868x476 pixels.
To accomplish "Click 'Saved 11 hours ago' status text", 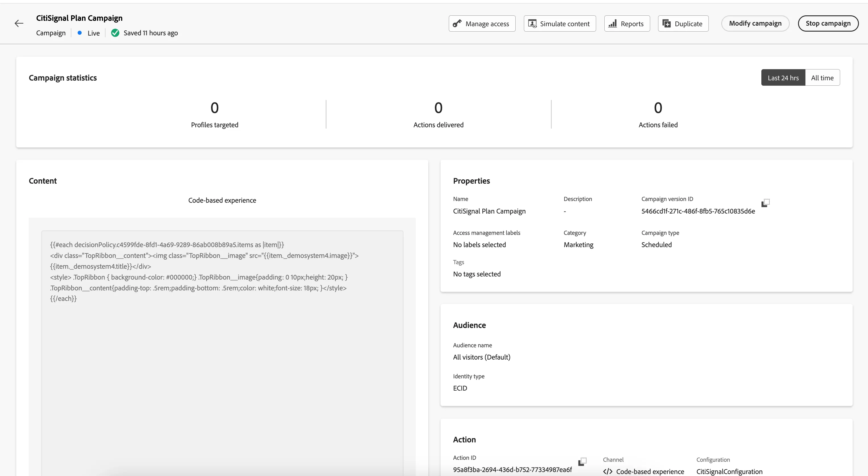I will pos(151,33).
